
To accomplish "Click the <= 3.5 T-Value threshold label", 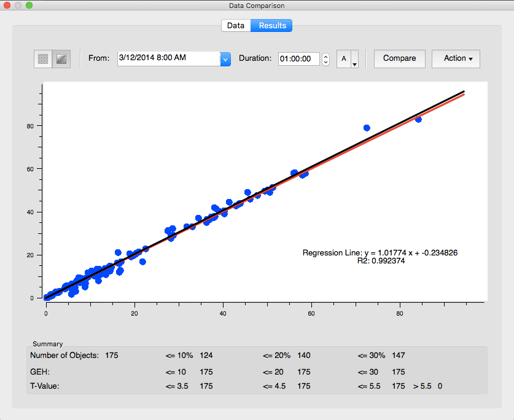I will (x=177, y=386).
